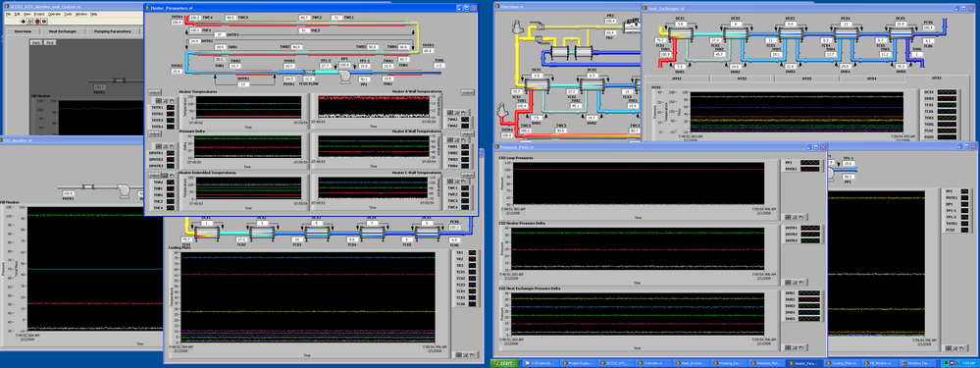This screenshot has height=368, width=980.
Task: Open File menu in SCCO2_HTX window
Action: [x=8, y=15]
